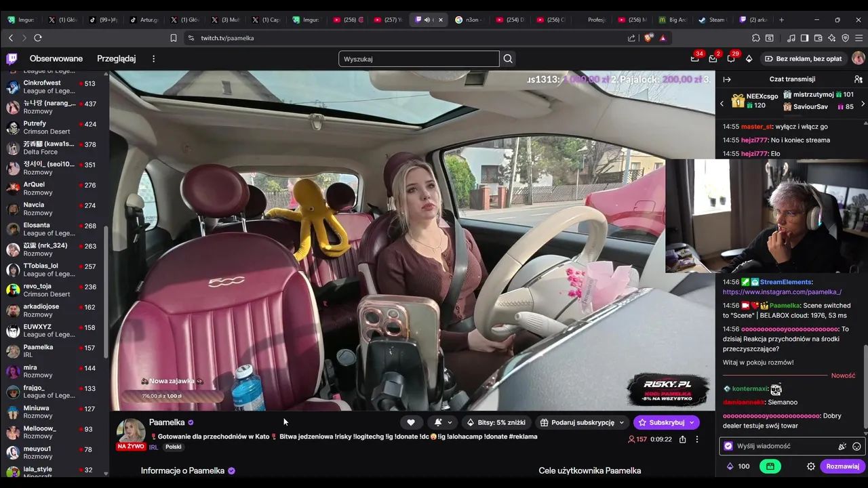Click the Wyszukaj search field
The width and height of the screenshot is (868, 488).
pos(418,59)
